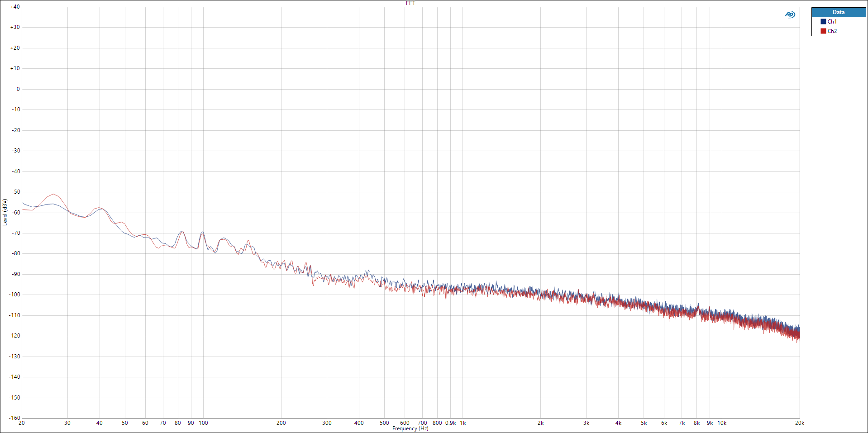Image resolution: width=868 pixels, height=433 pixels.
Task: Click the 0.9k frequency axis value
Action: click(x=451, y=423)
